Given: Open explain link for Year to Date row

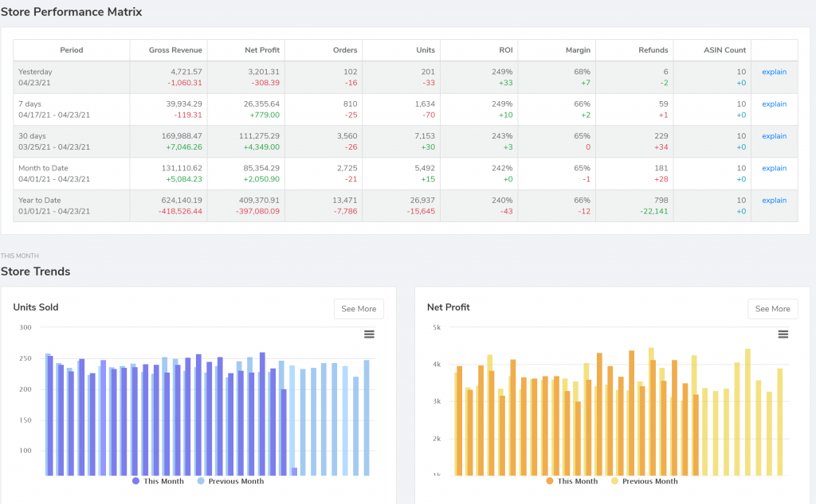Looking at the screenshot, I should (774, 201).
